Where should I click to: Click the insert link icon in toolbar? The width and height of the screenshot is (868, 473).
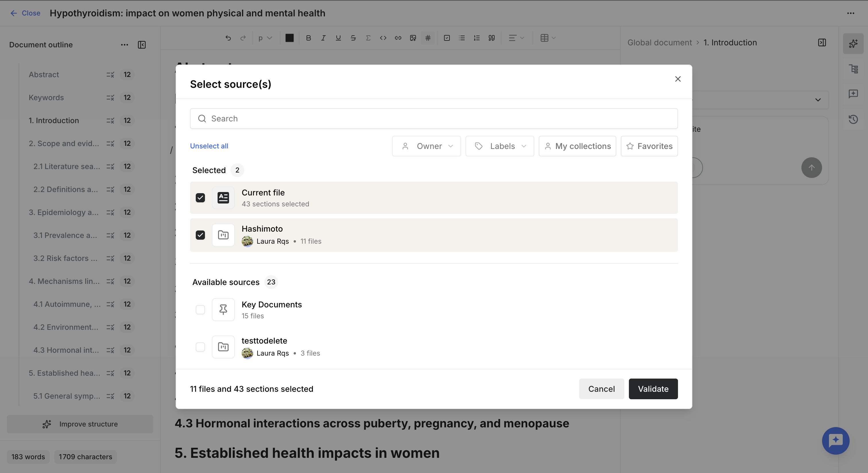(x=398, y=38)
